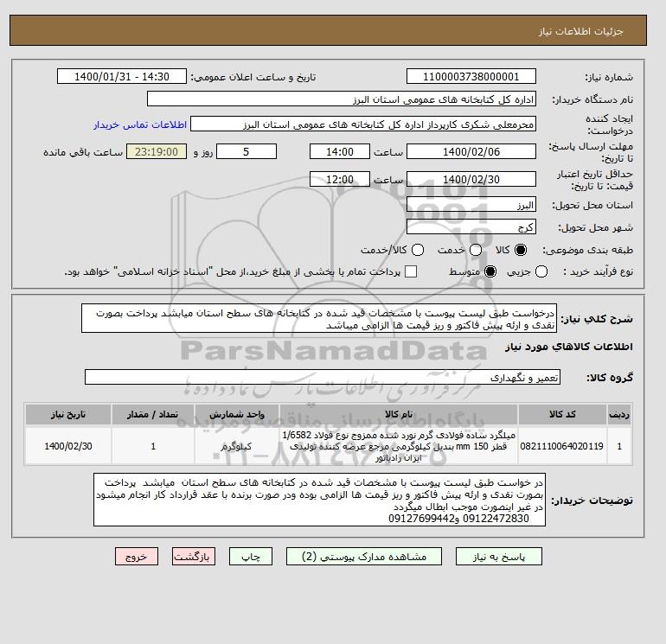Click the request creator name field
The image size is (666, 644).
tap(363, 124)
